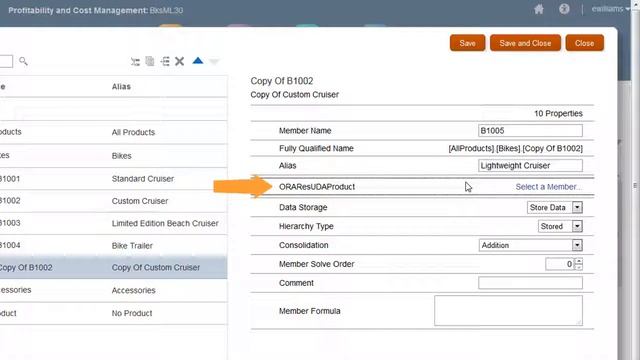Click the Select a Member link
The image size is (640, 360).
point(549,187)
